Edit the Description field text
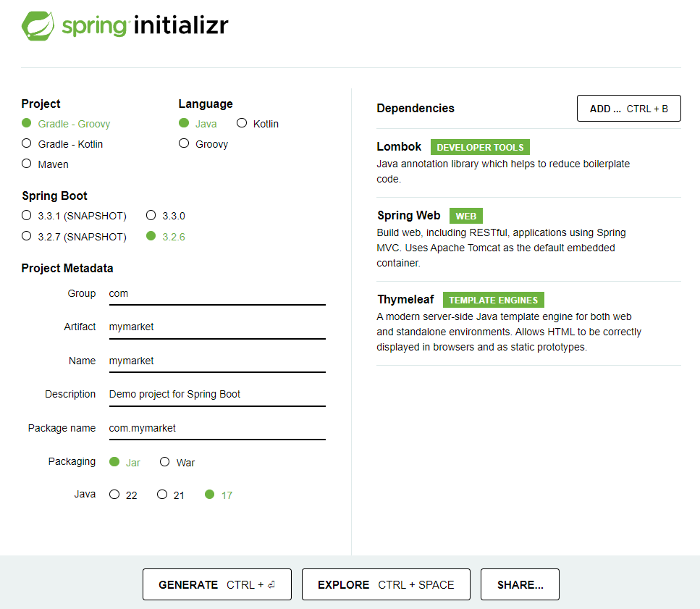700x609 pixels. 217,395
